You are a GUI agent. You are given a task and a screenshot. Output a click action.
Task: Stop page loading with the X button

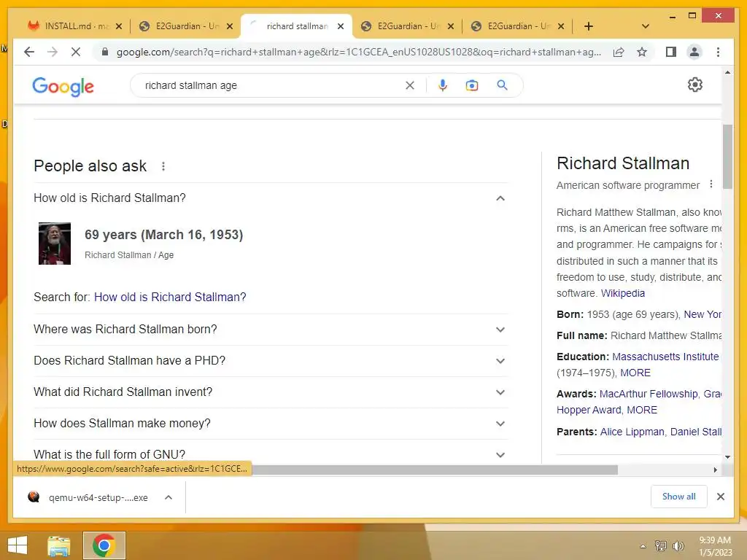(76, 52)
